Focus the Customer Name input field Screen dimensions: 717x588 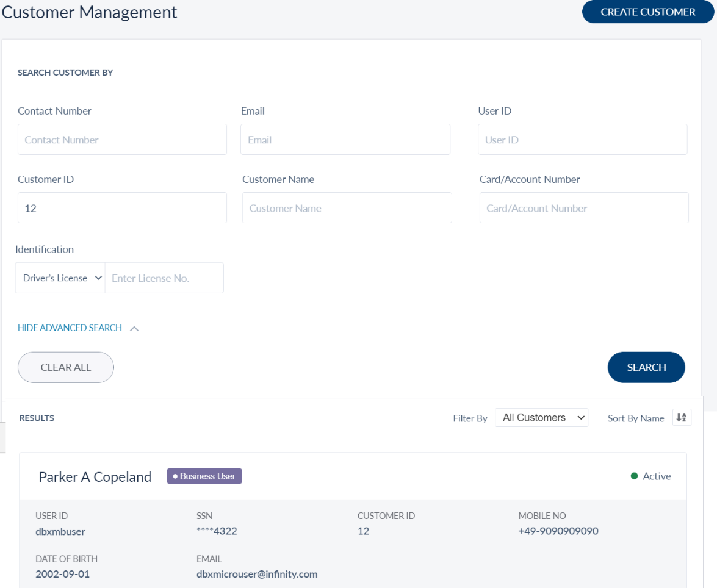(347, 208)
